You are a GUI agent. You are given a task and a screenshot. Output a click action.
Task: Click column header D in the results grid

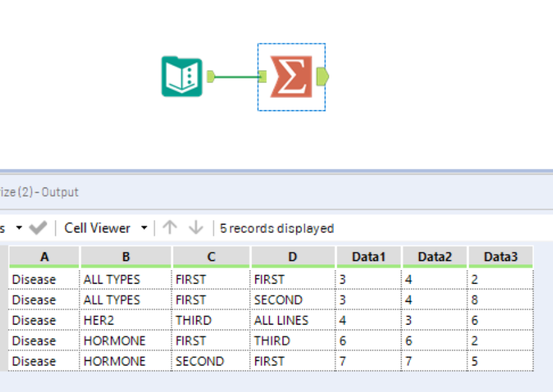coord(292,256)
